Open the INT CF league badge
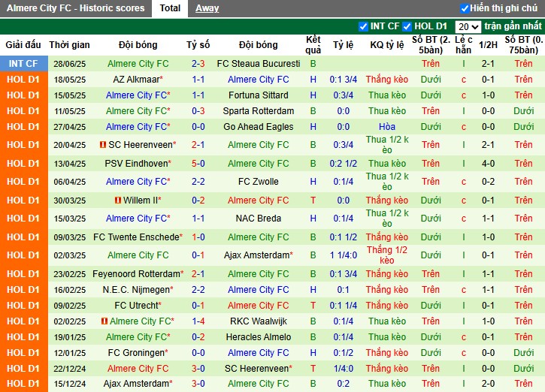Screen dimensions: 545x392 click(x=23, y=64)
